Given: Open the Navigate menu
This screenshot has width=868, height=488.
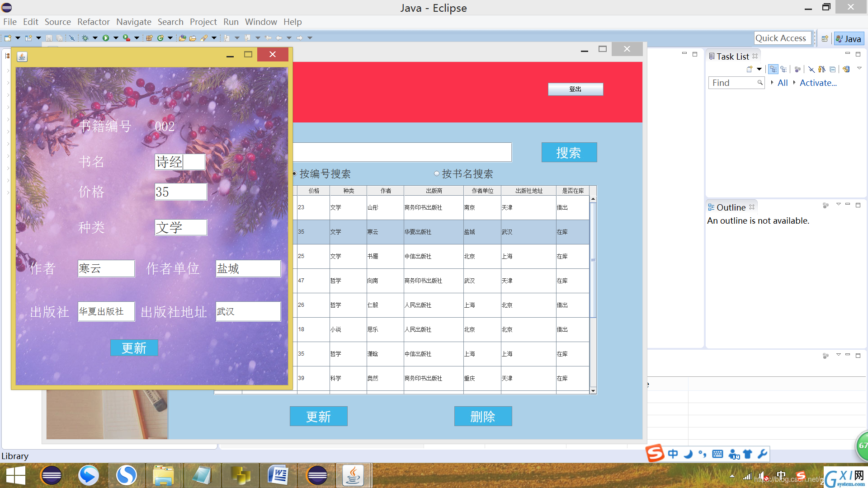Looking at the screenshot, I should click(x=133, y=22).
